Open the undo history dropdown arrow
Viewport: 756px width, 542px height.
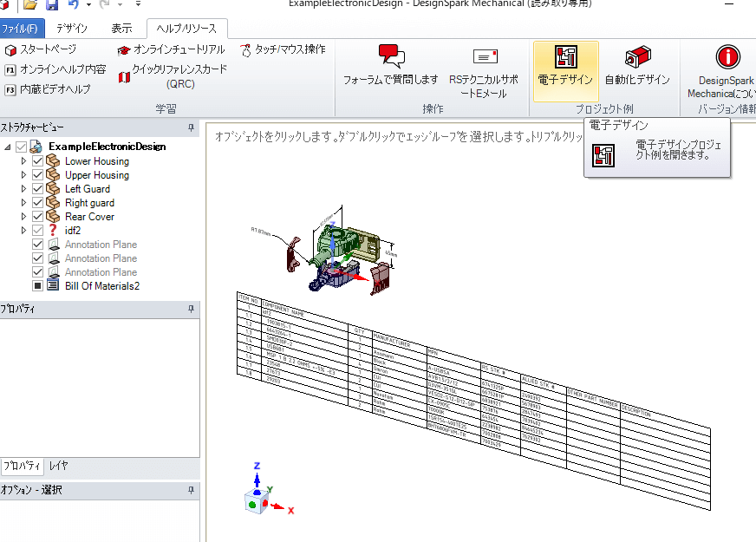(x=88, y=5)
